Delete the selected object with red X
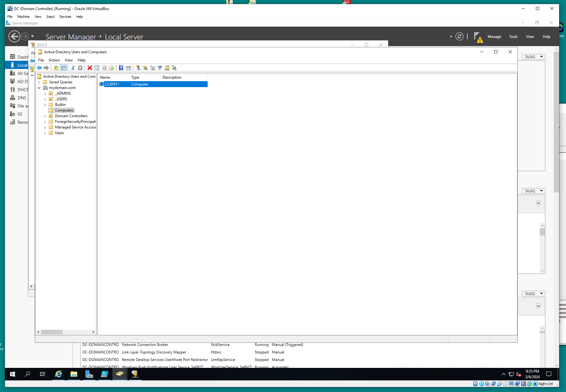Screen dimensions: 566x392 (x=90, y=68)
